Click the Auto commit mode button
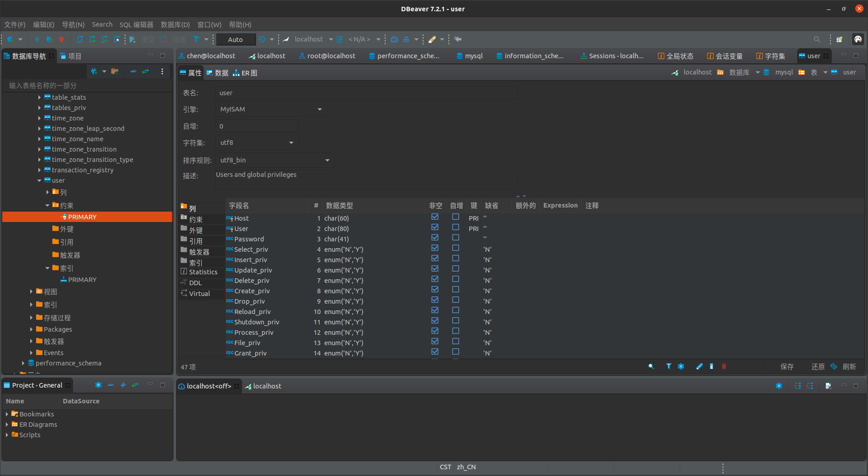 (x=235, y=40)
